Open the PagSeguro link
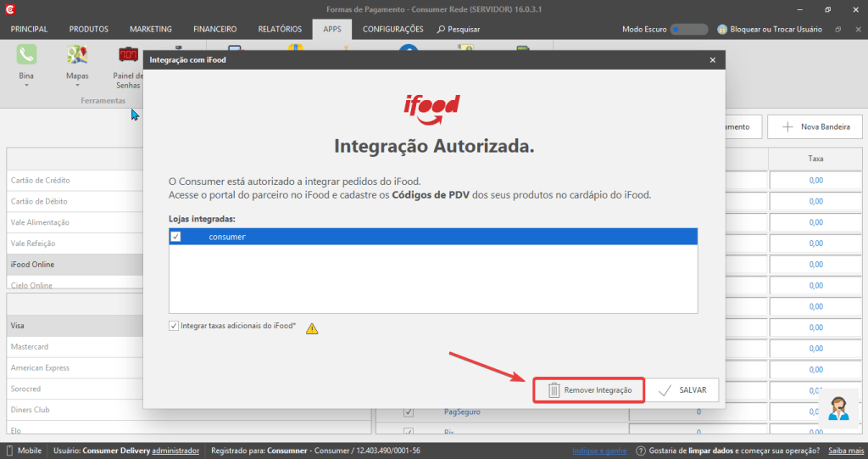The height and width of the screenshot is (459, 868). [462, 411]
